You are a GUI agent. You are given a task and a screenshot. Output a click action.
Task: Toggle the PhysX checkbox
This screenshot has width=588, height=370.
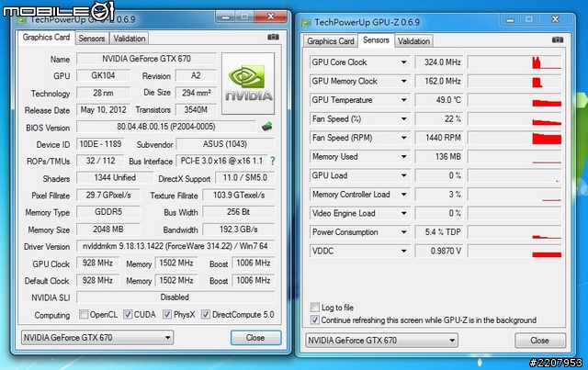point(167,314)
